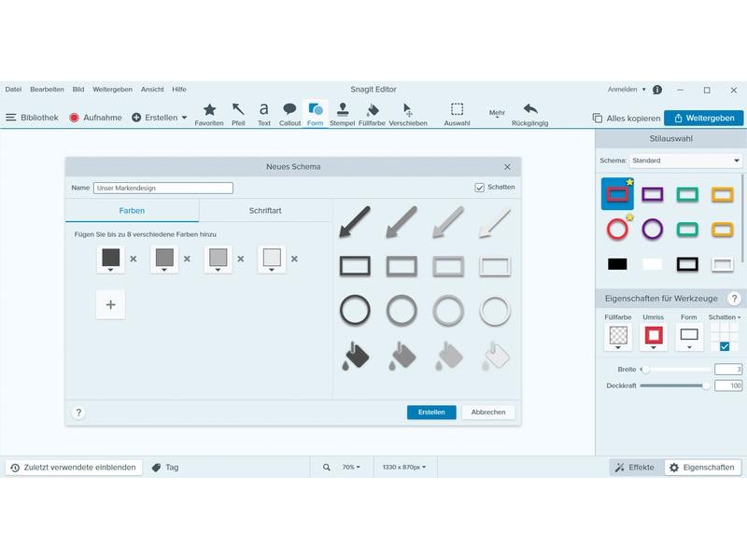Click the help question mark in dialog
Image resolution: width=747 pixels, height=560 pixels.
coord(78,413)
